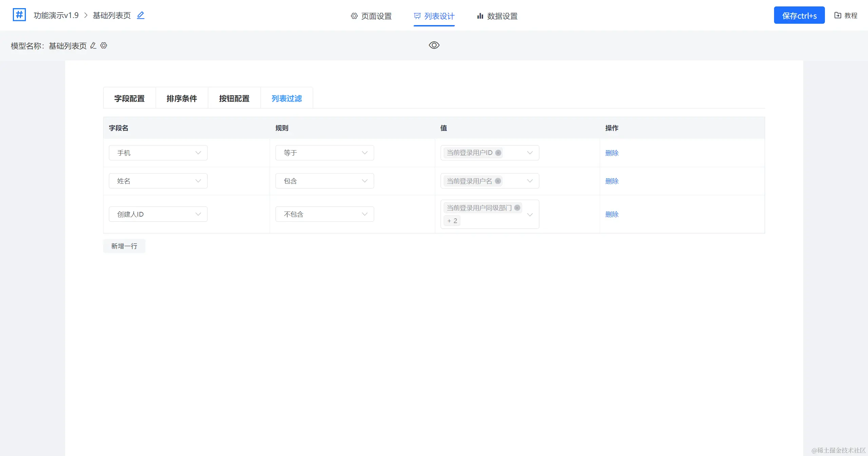The width and height of the screenshot is (868, 456).
Task: Switch to the 排序条件 tab
Action: (181, 98)
